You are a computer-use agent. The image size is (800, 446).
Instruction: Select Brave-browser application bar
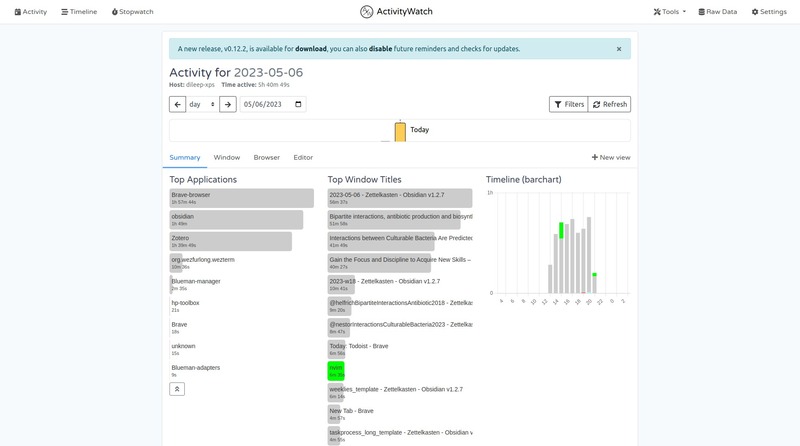click(x=241, y=198)
